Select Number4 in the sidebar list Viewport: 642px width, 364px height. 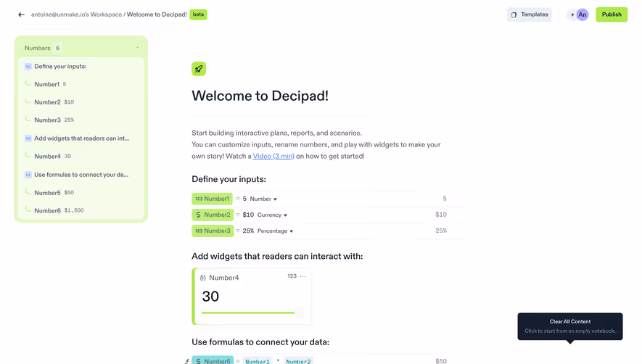(47, 156)
